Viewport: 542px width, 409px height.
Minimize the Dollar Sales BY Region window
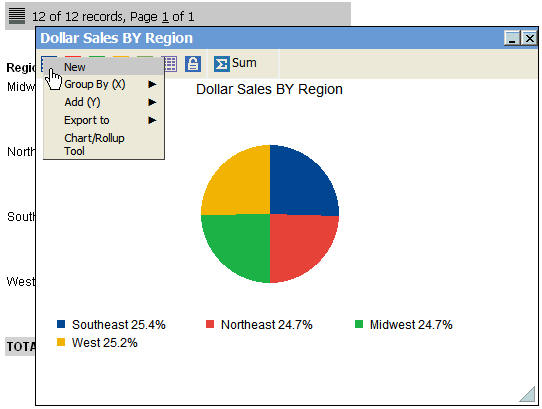(x=512, y=38)
